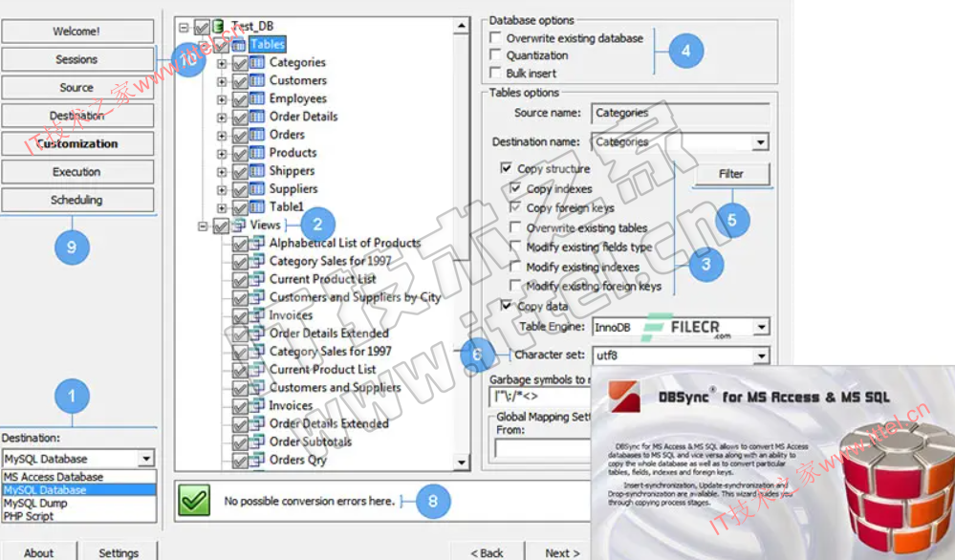Uncheck the Copy structure checkbox
Screen dimensions: 955x560
[x=506, y=168]
